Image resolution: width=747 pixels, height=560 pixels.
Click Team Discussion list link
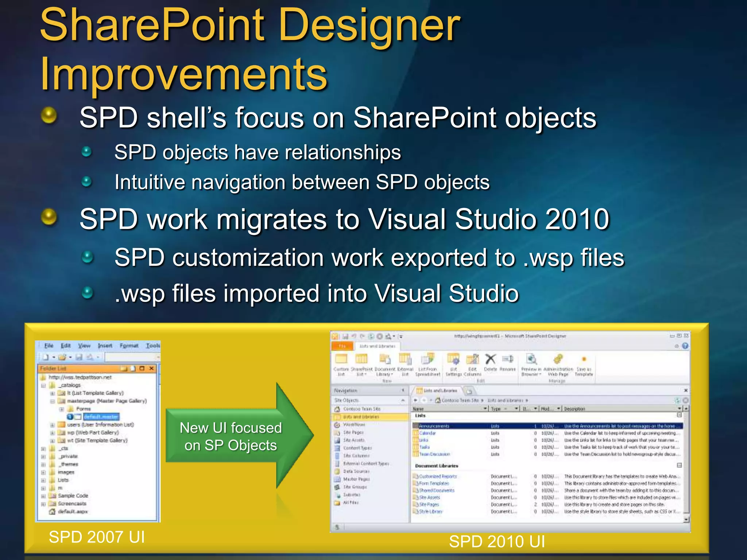click(434, 454)
